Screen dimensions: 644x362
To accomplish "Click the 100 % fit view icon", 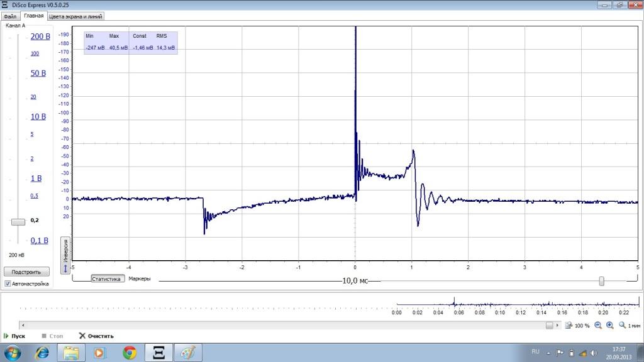I will click(x=569, y=326).
